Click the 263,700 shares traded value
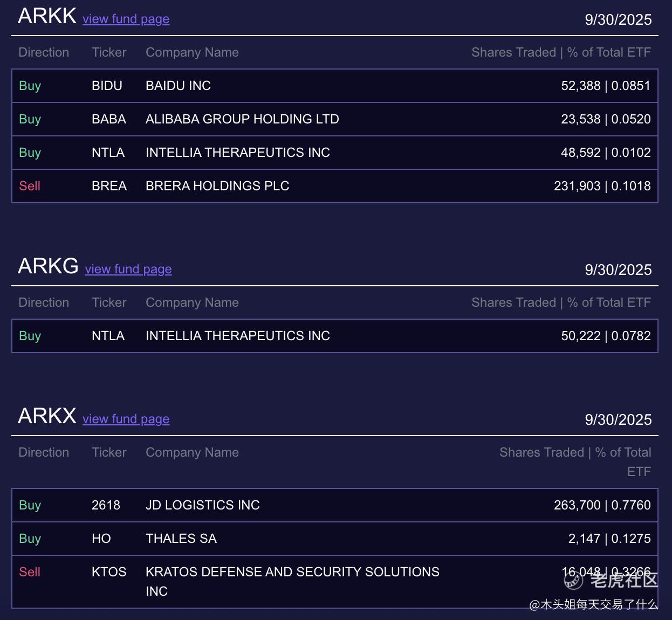 577,505
